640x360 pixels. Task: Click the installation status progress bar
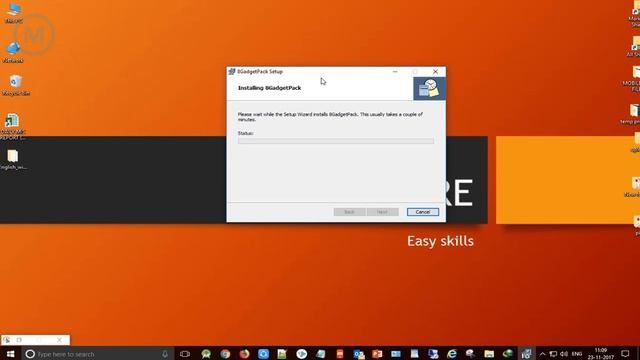pyautogui.click(x=336, y=141)
